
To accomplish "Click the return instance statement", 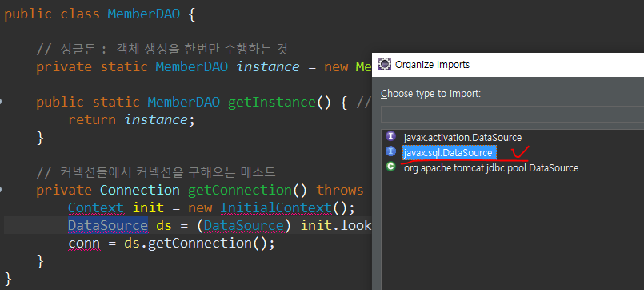I will 131,119.
